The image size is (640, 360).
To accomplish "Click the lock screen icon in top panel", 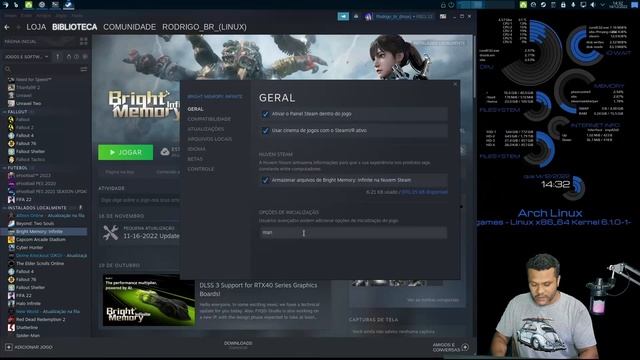I will (x=443, y=5).
